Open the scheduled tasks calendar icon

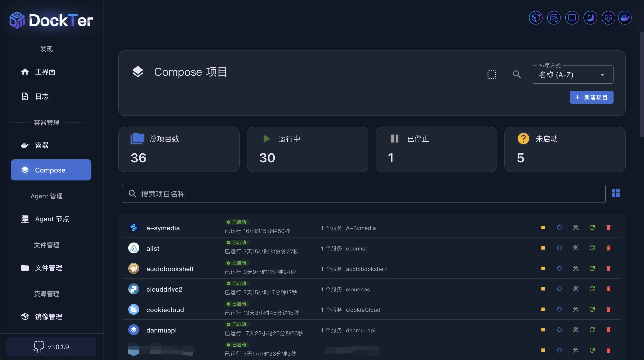pyautogui.click(x=554, y=18)
